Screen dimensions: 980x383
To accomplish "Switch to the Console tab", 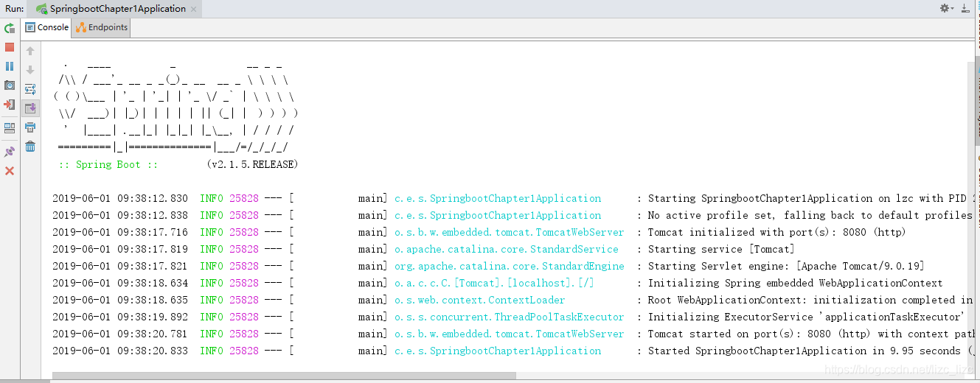I will click(x=47, y=27).
